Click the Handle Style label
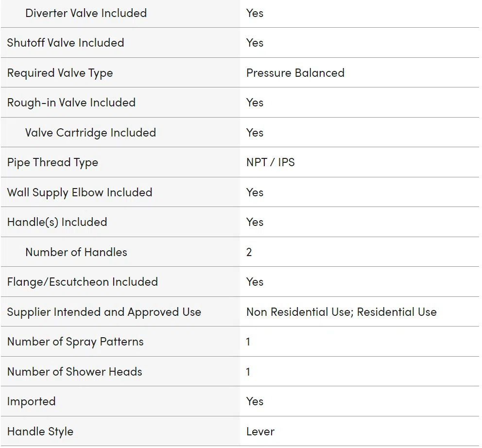 point(40,431)
